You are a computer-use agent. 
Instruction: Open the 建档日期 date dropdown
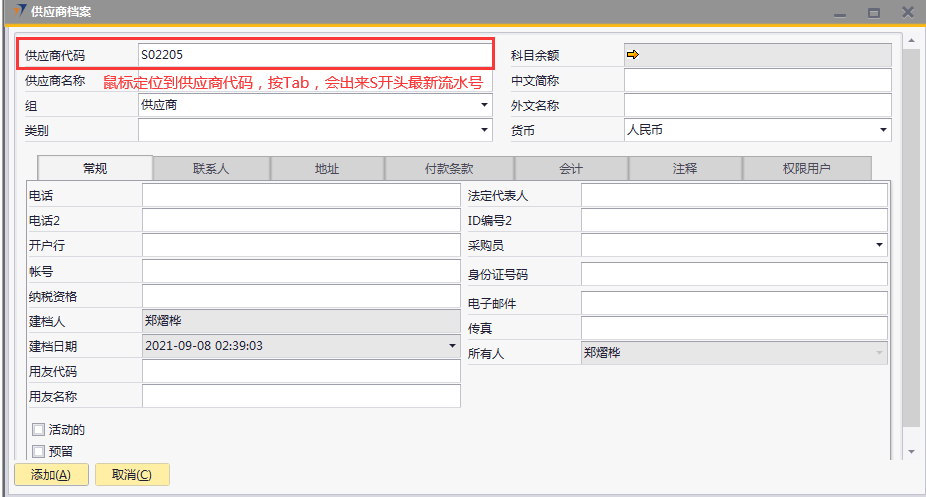coord(452,346)
